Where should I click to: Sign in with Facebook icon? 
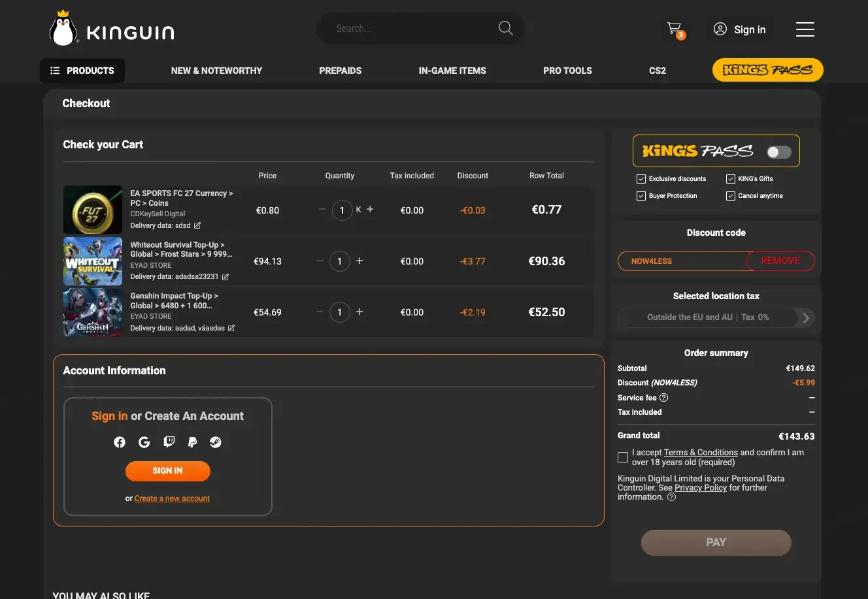[120, 442]
